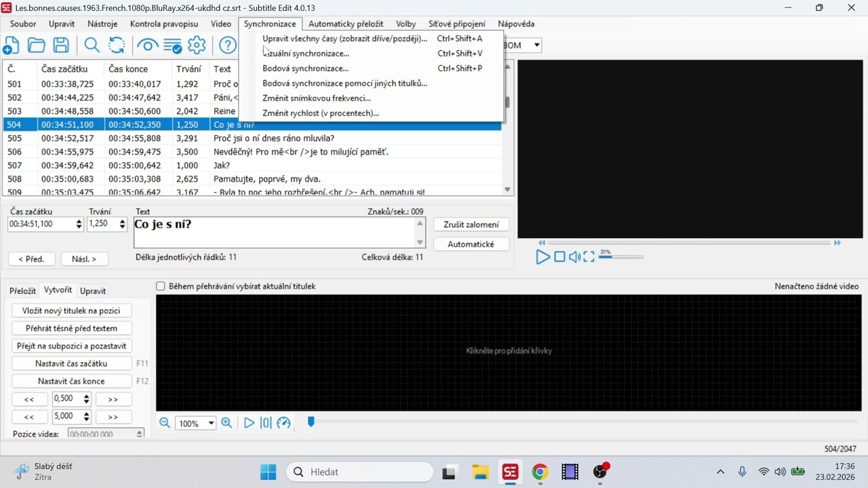
Task: Choose 'Změnit rychlost (v procentech)...'
Action: 371,113
